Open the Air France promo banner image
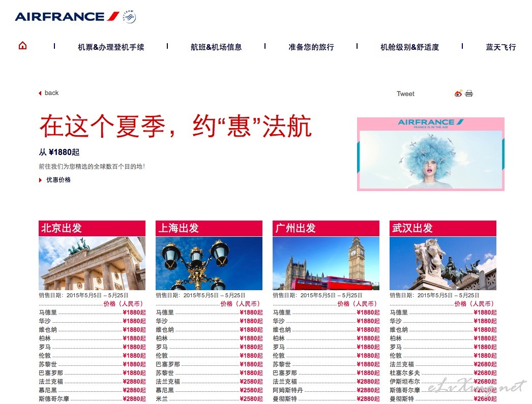532x404 pixels. [431, 154]
